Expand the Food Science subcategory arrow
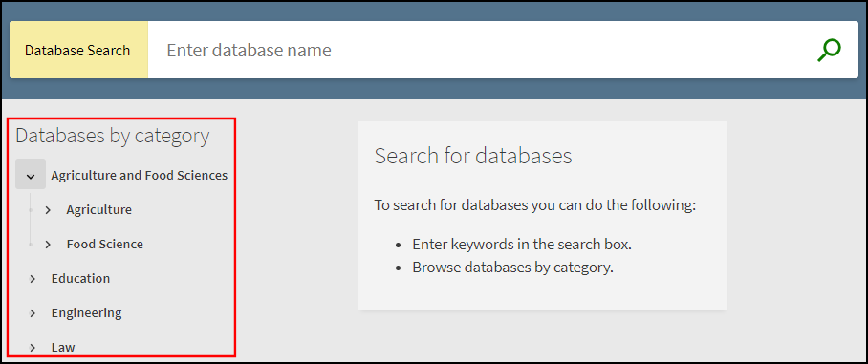The image size is (868, 364). pos(48,245)
